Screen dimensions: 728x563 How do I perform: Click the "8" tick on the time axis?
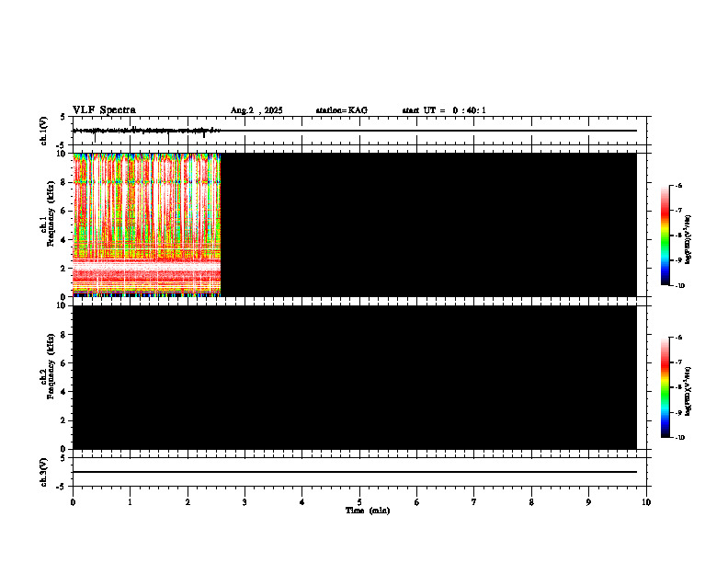pyautogui.click(x=531, y=502)
